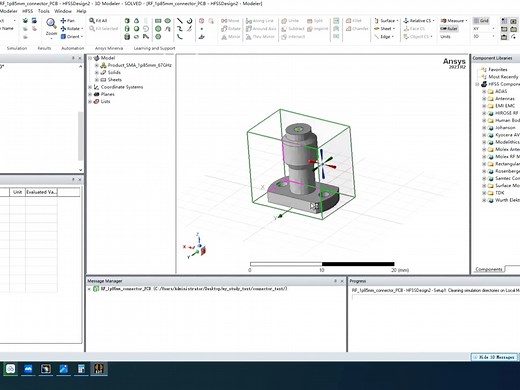Select the Planes tree item

(x=107, y=94)
